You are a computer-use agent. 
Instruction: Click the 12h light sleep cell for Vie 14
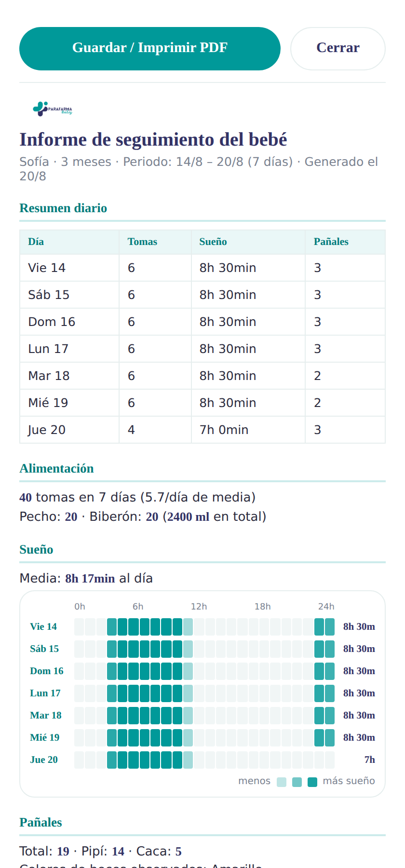[x=188, y=627]
